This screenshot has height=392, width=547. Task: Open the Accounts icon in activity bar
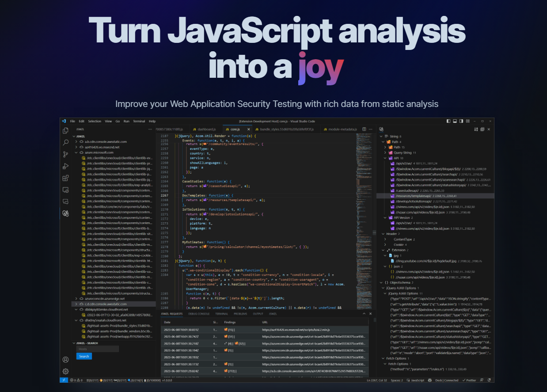pos(65,360)
